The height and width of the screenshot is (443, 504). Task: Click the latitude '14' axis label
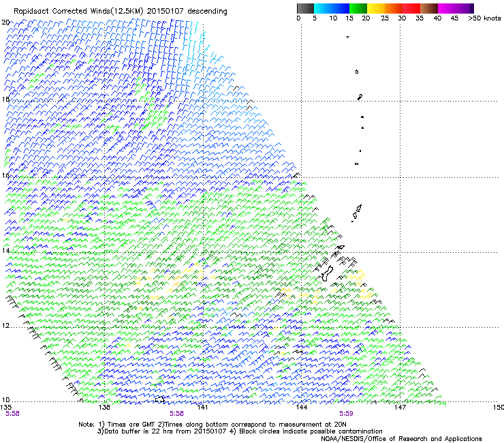click(5, 250)
